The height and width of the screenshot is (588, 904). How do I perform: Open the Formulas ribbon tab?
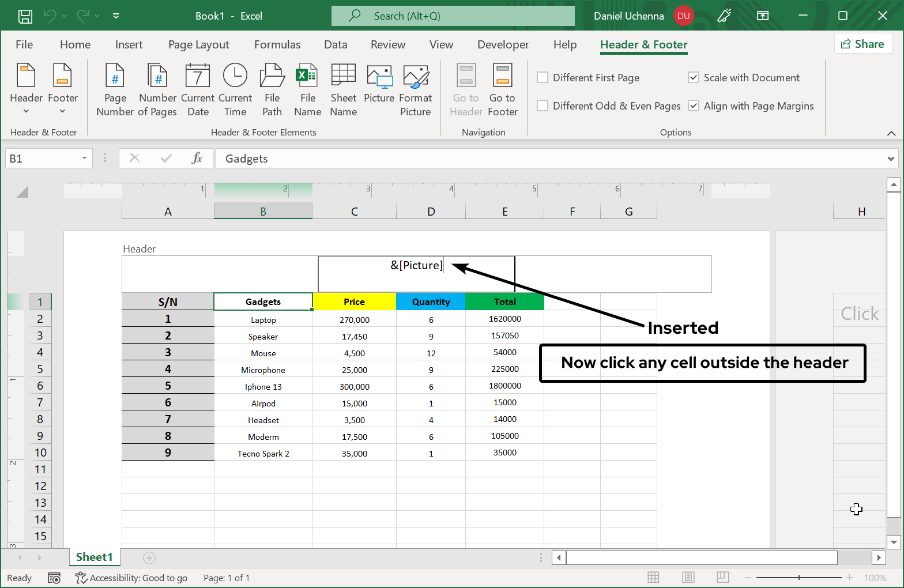(277, 45)
